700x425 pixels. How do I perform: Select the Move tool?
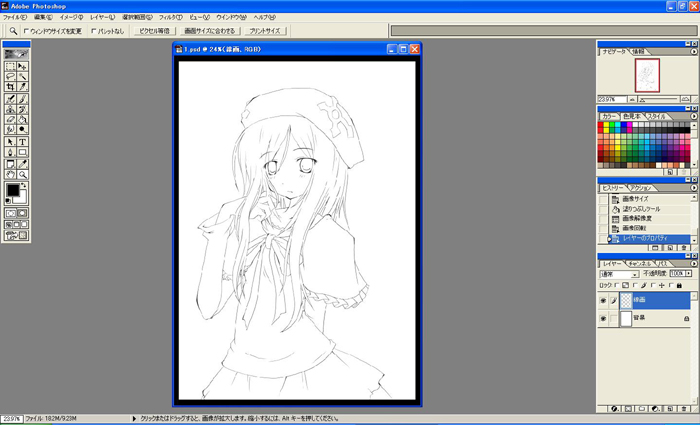22,66
